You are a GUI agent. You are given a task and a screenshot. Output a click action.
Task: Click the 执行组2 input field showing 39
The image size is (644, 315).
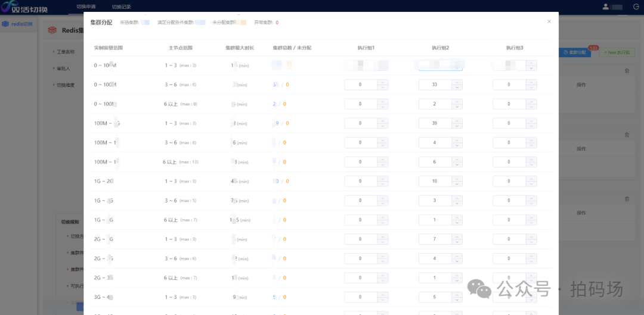[435, 123]
